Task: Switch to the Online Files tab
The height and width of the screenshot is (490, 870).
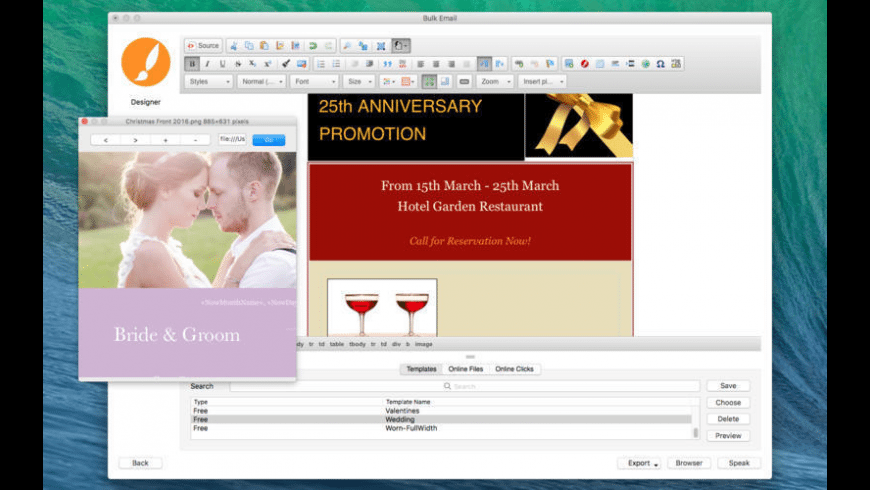Action: pos(466,369)
